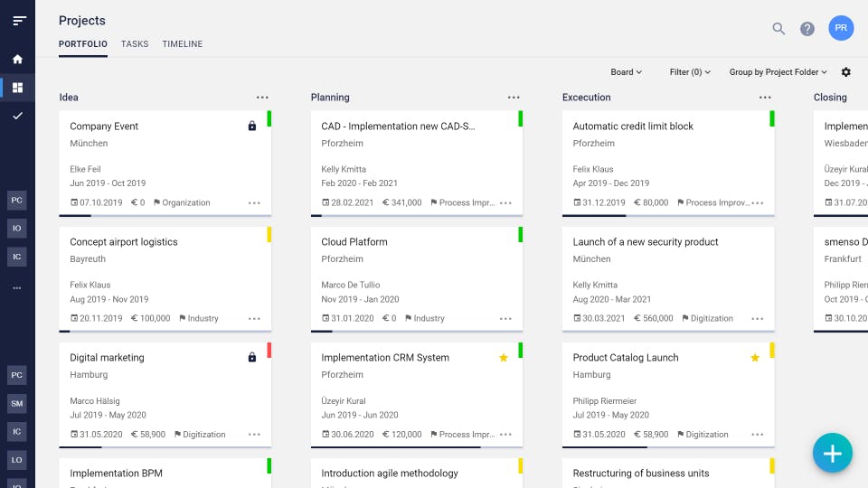Open board settings gear icon
868x488 pixels.
coord(846,72)
